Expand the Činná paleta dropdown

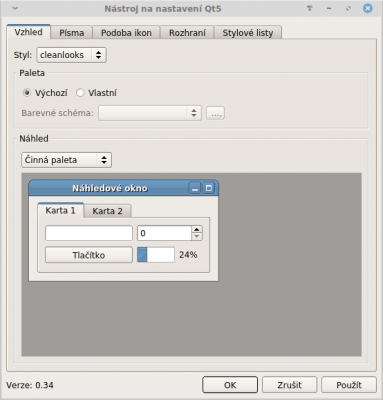66,160
